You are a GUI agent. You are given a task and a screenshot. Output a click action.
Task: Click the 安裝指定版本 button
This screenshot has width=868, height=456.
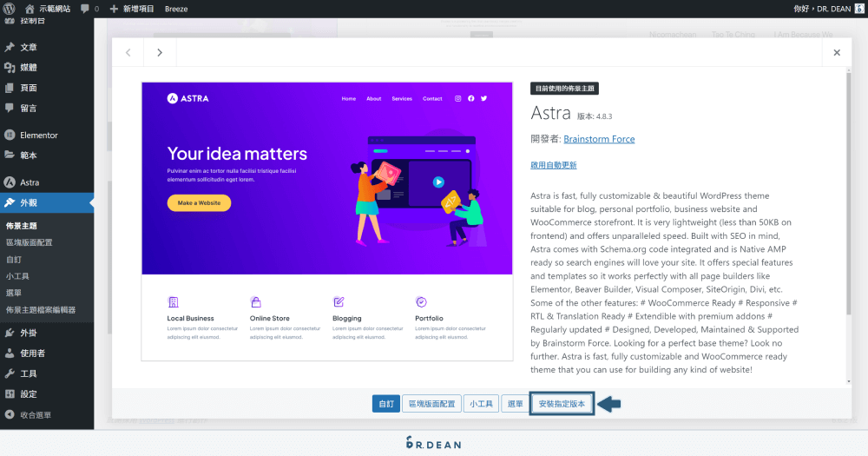(x=562, y=404)
